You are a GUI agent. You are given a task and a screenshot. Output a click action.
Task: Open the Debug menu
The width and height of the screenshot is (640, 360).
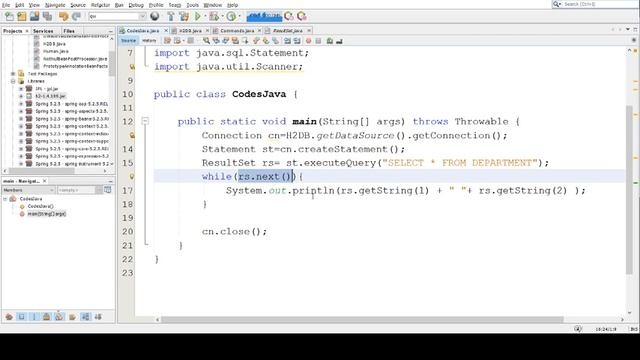pos(136,5)
